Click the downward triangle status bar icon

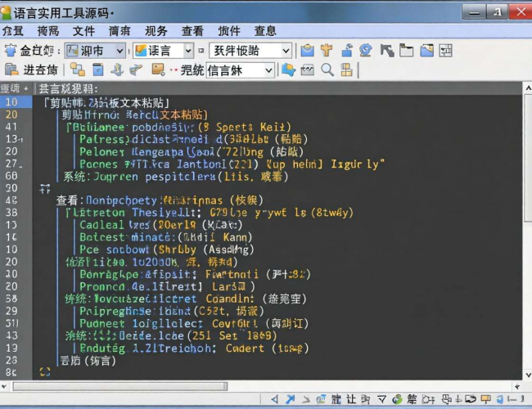coord(381,399)
